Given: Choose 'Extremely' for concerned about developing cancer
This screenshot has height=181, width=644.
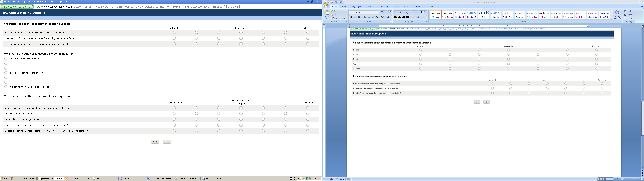Looking at the screenshot, I should coord(308,33).
